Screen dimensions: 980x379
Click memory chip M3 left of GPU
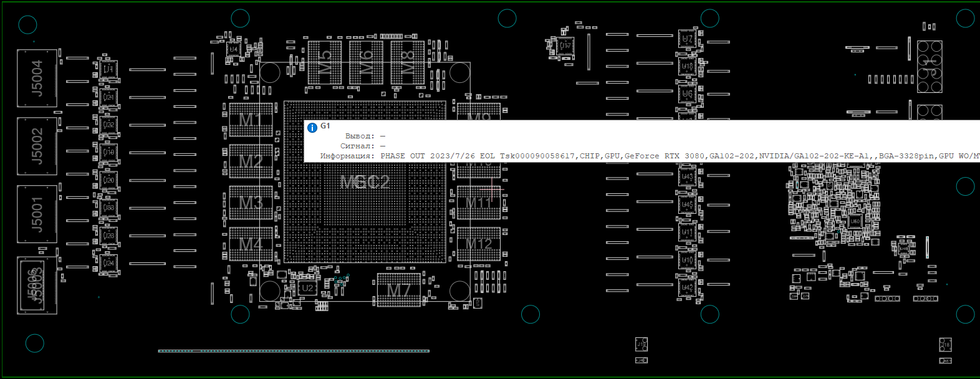click(251, 203)
